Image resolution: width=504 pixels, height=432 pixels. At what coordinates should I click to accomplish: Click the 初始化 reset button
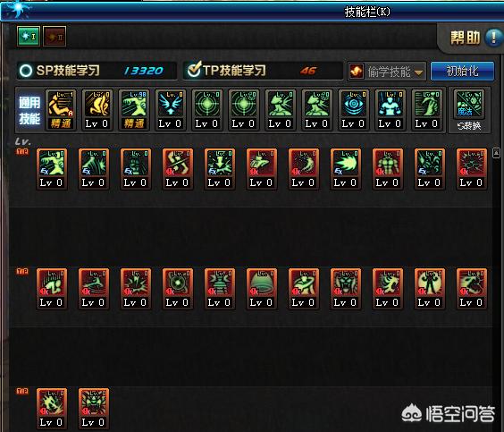click(462, 71)
